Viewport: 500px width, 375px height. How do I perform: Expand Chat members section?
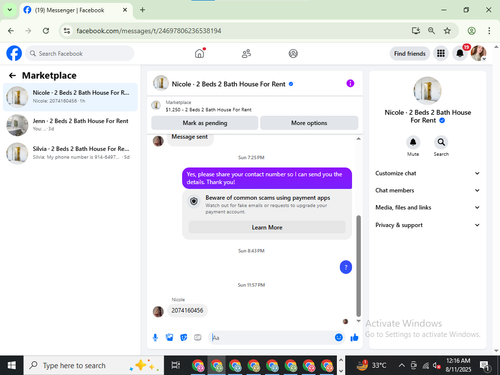[428, 190]
